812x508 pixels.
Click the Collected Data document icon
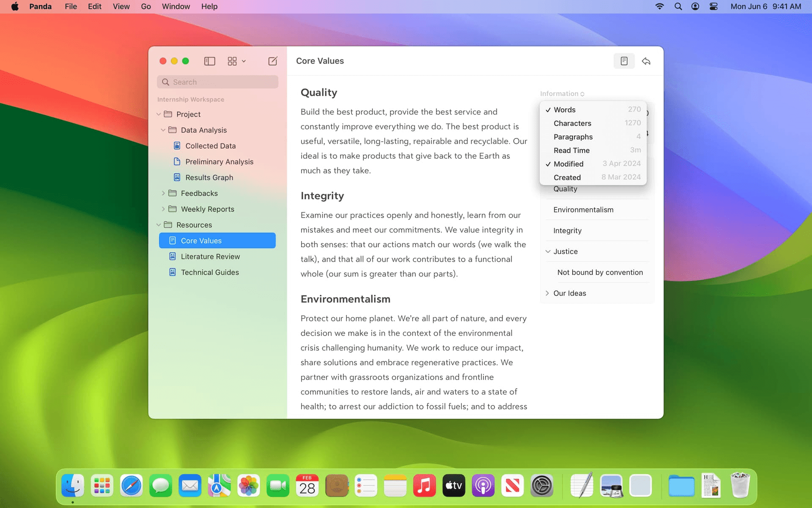(177, 146)
